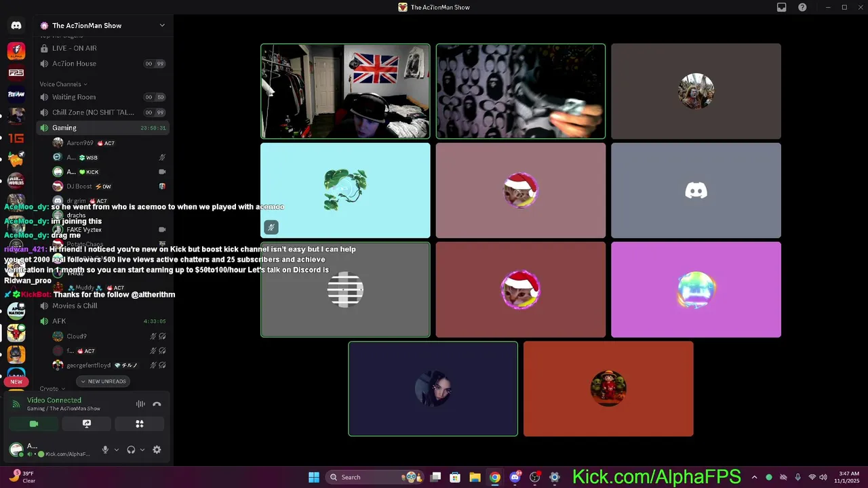Click user Cloud9 in AFK channel
This screenshot has width=868, height=488.
point(108,336)
